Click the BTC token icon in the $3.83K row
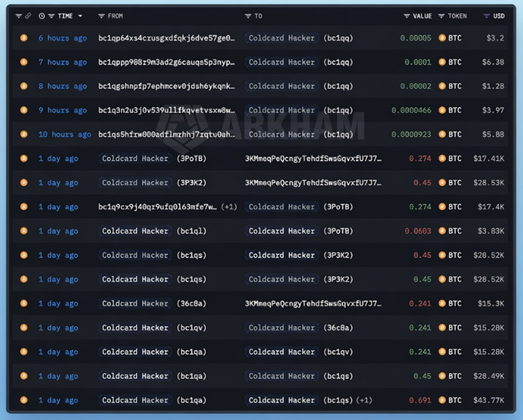Screen dimensions: 523x420 (442, 231)
